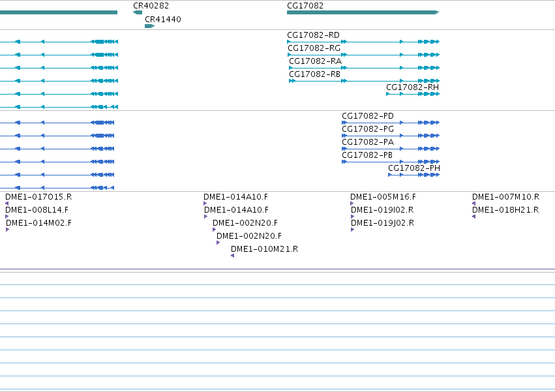Select protein CG17082-PB label

pos(367,155)
